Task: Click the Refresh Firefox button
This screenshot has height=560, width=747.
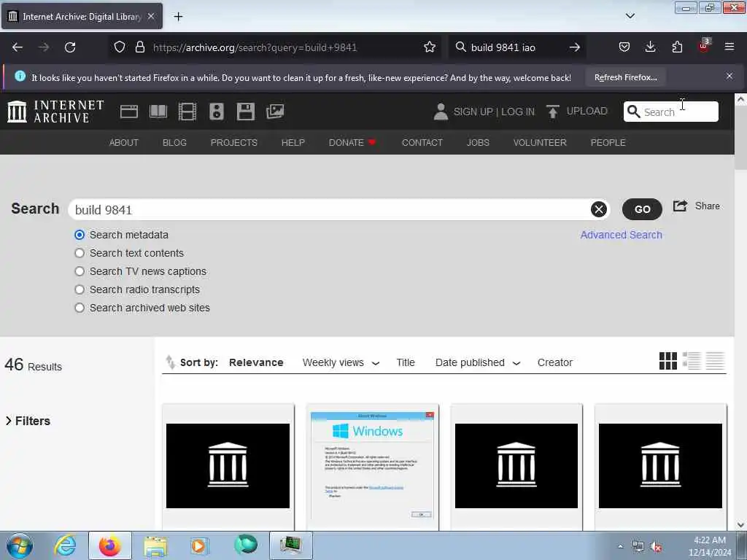Action: [625, 77]
